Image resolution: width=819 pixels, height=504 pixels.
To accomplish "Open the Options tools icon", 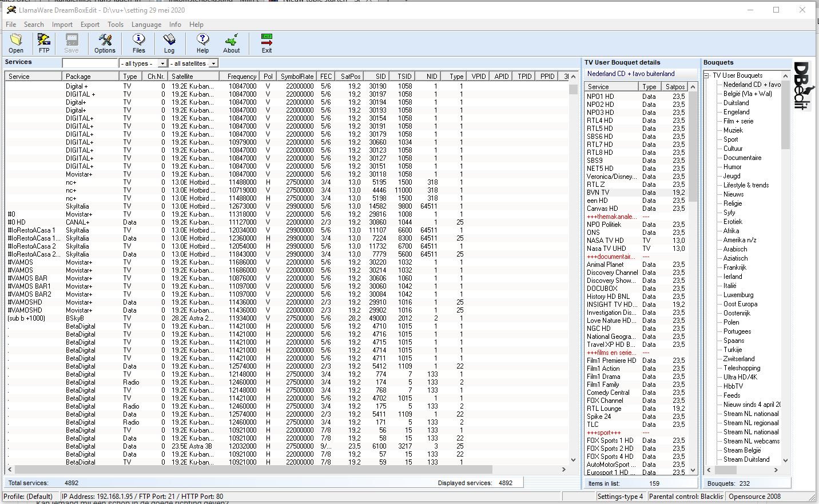I will [x=105, y=43].
